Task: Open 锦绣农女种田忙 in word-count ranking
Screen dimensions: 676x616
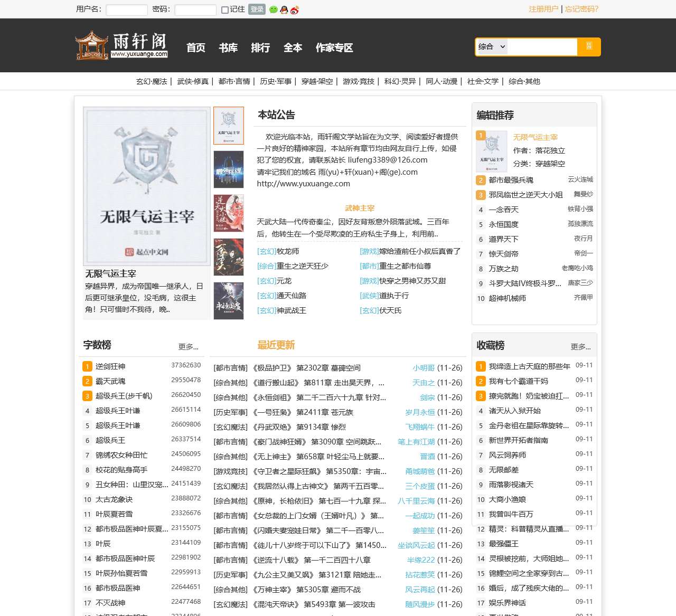Action: (121, 455)
